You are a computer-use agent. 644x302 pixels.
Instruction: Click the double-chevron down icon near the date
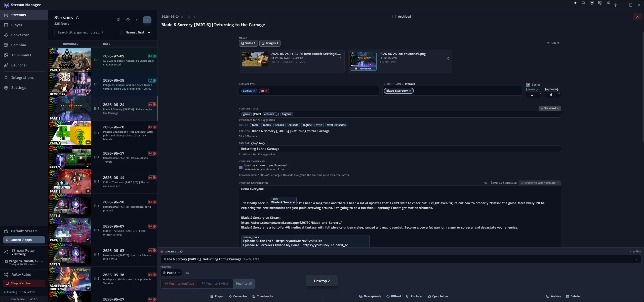coord(195,17)
